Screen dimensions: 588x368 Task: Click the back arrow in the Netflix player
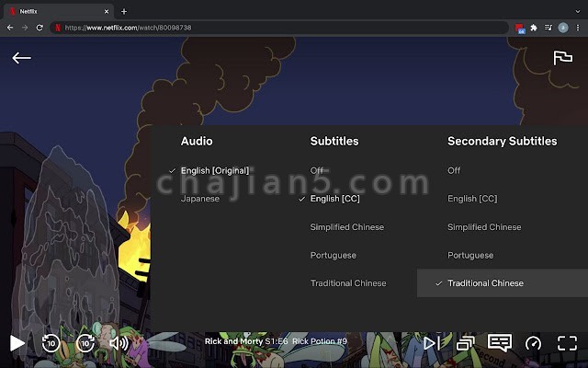[21, 58]
